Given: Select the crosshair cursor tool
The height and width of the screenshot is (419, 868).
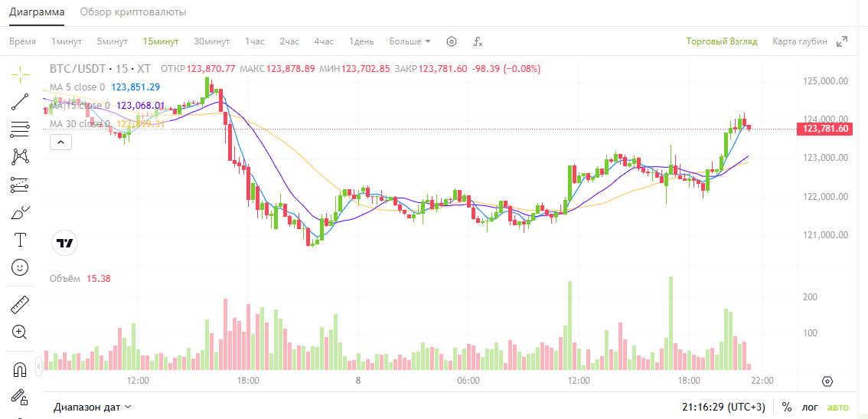Looking at the screenshot, I should point(20,72).
